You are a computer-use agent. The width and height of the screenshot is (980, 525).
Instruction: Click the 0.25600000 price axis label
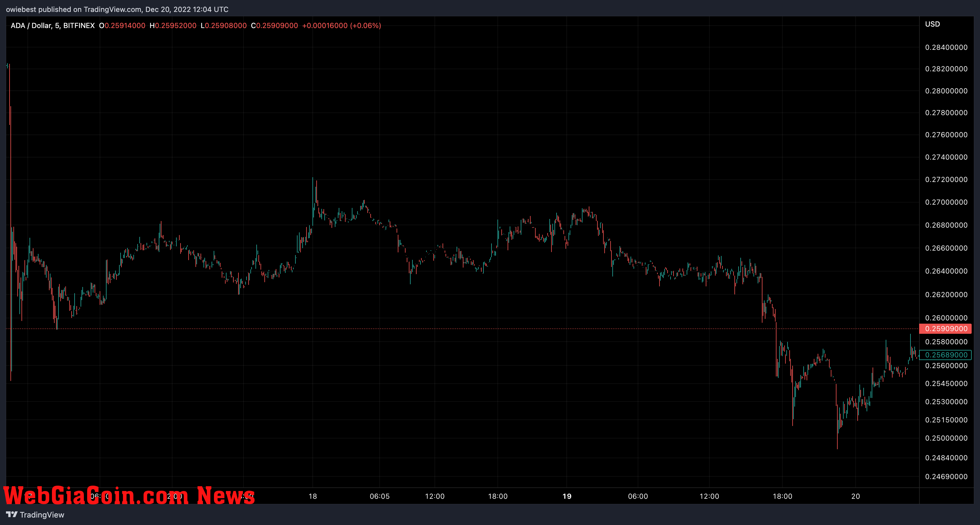(946, 366)
